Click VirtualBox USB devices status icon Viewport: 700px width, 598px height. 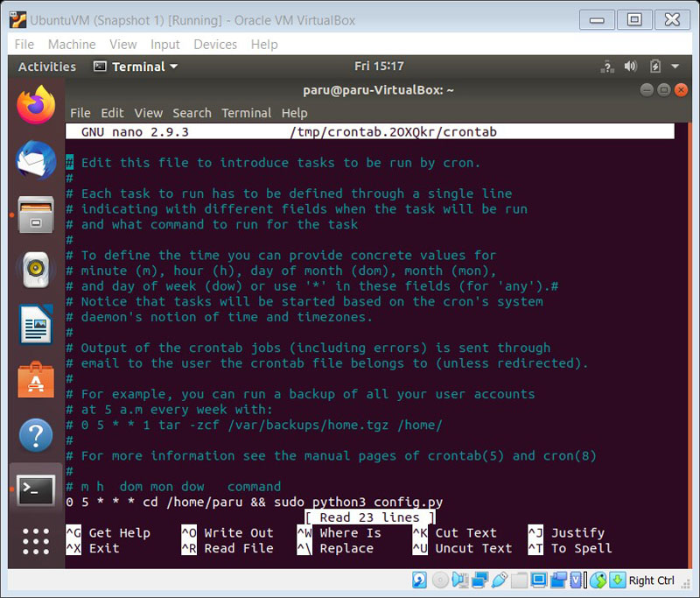coord(499,580)
